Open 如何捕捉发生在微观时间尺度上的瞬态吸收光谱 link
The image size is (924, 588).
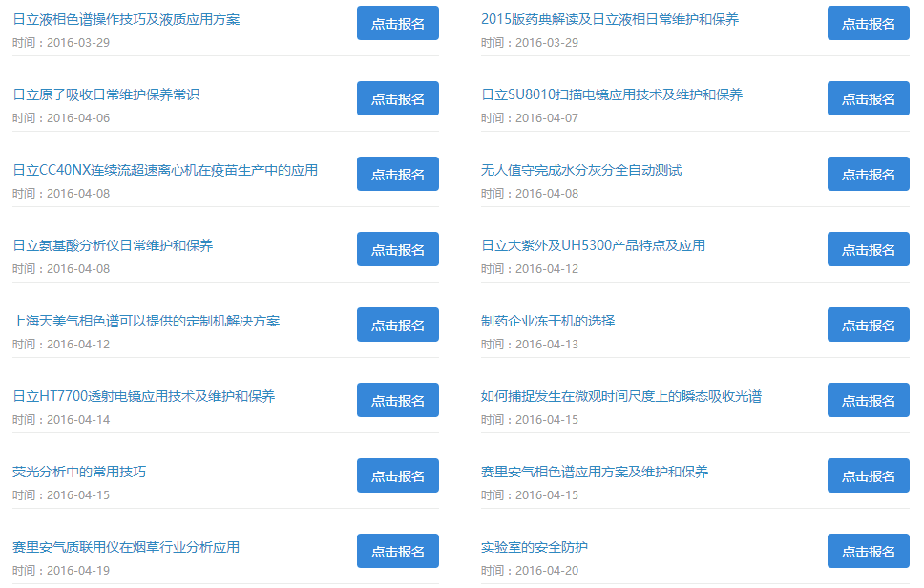(x=621, y=396)
